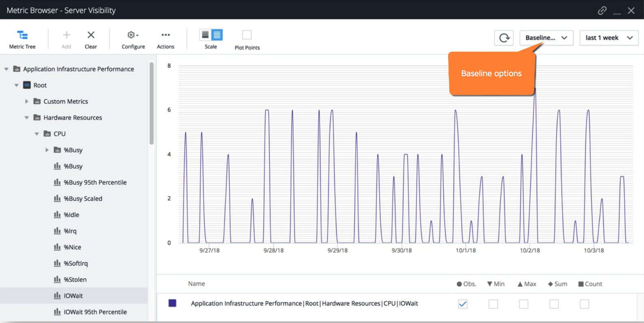
Task: Open the Configure gear menu
Action: click(133, 39)
